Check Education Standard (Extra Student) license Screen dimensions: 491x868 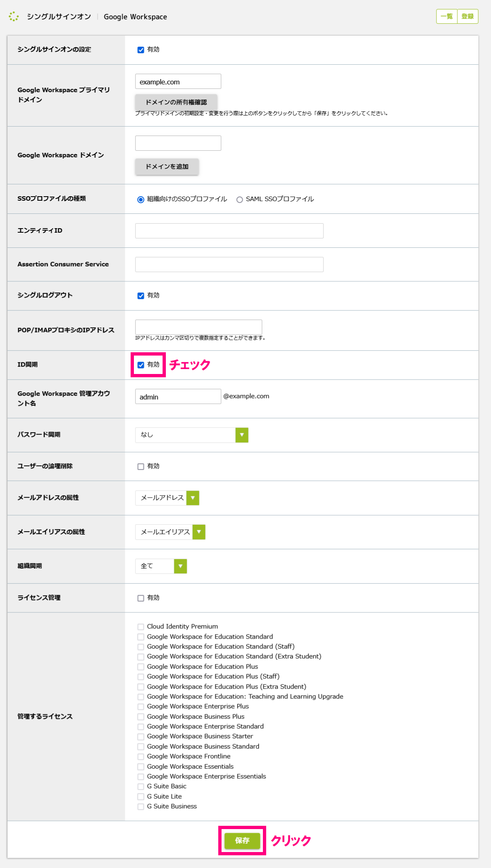coord(141,657)
